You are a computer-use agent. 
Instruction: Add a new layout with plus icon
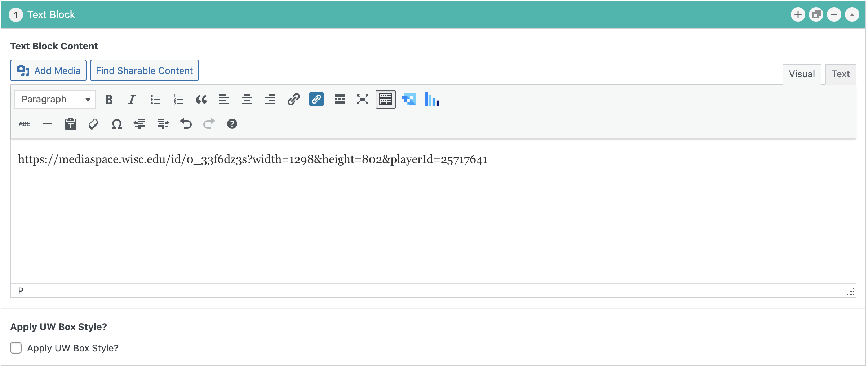[798, 15]
